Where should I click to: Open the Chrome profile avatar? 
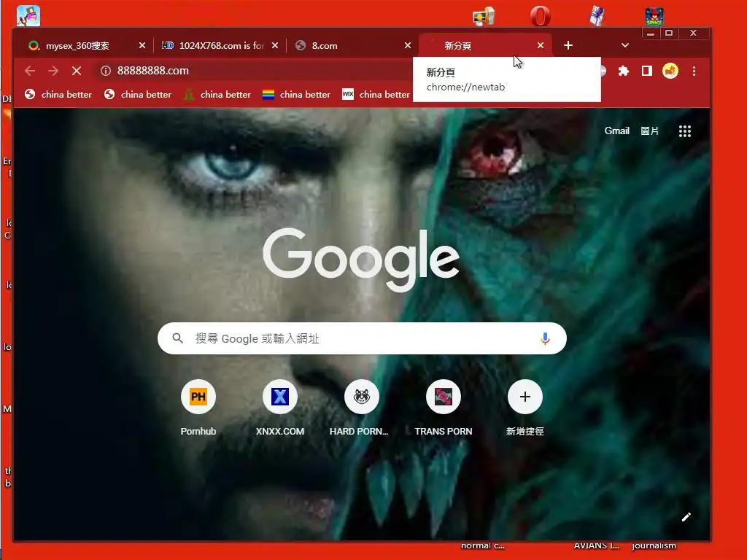point(670,71)
